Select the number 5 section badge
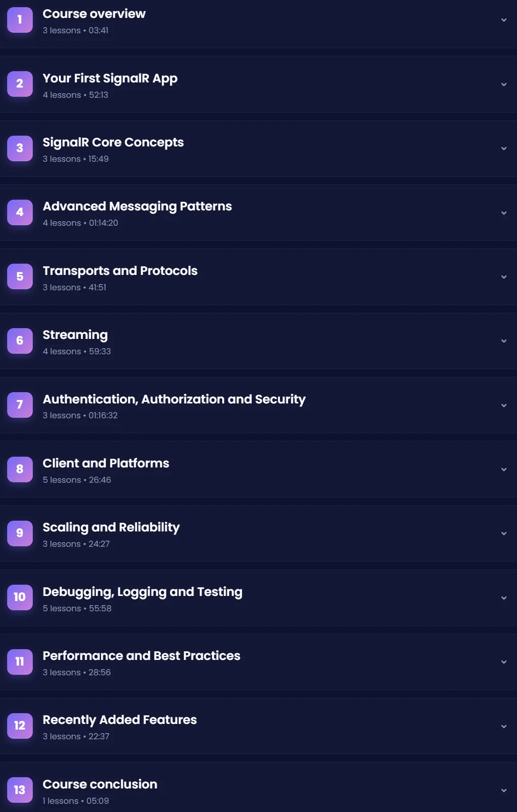Screen dimensions: 517x812 pos(20,277)
